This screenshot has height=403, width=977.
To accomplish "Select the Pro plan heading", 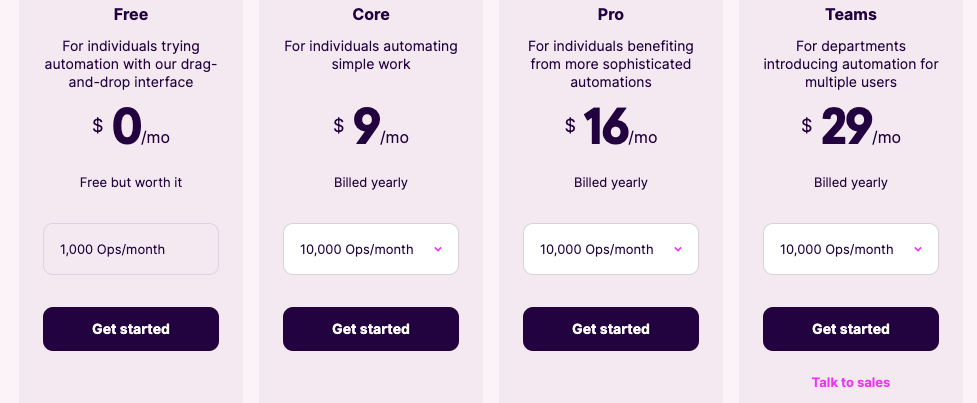I will click(611, 15).
